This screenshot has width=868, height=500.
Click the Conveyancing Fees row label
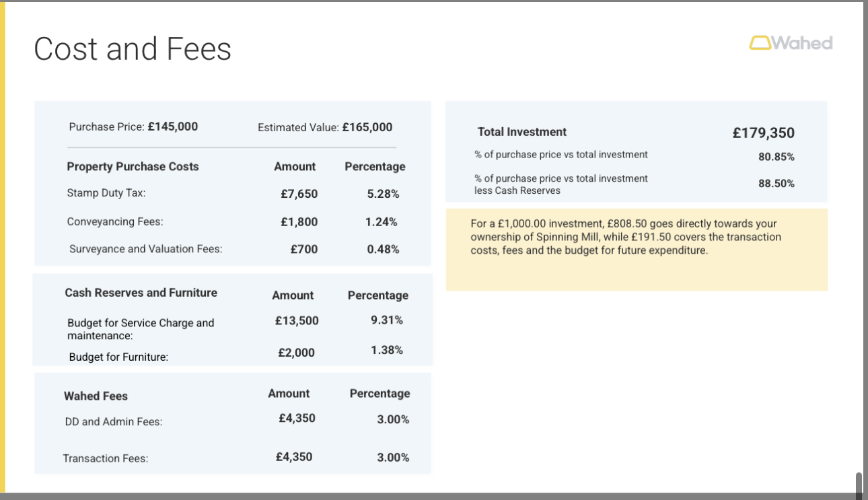click(115, 221)
